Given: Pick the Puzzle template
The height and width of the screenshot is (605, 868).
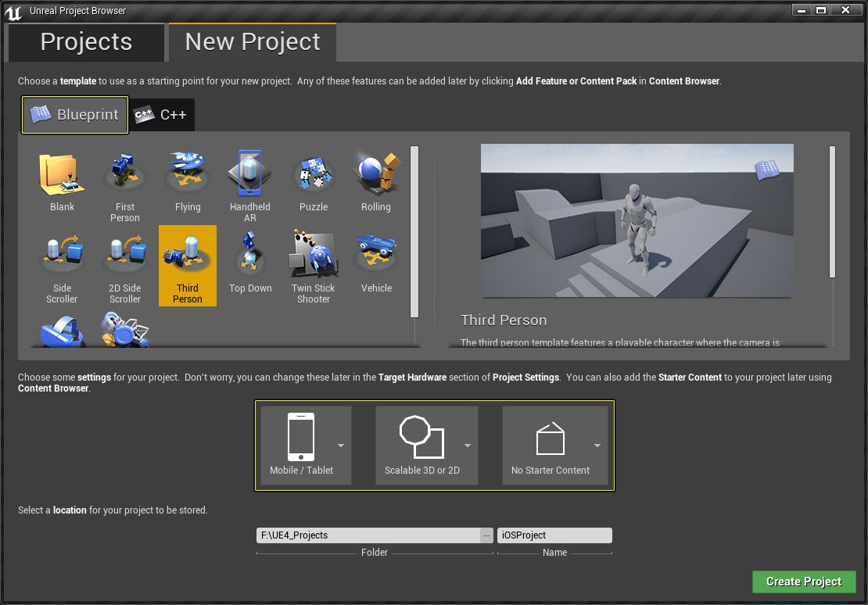Looking at the screenshot, I should click(x=313, y=180).
